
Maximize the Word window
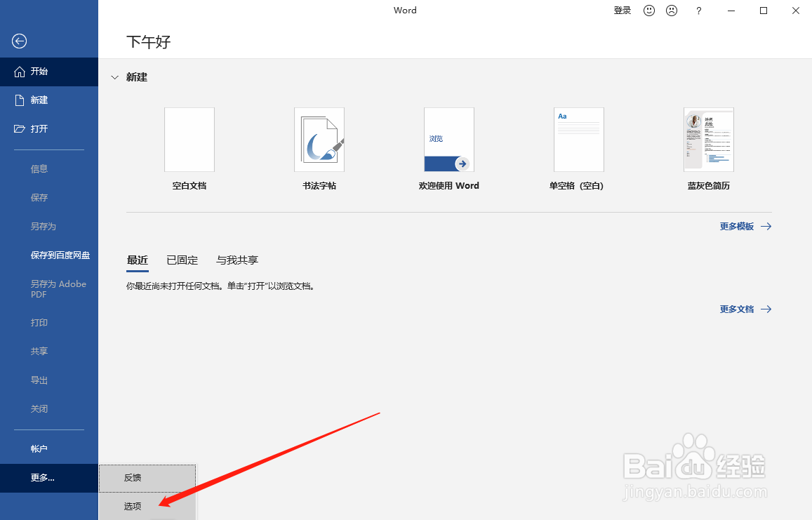[x=764, y=11]
